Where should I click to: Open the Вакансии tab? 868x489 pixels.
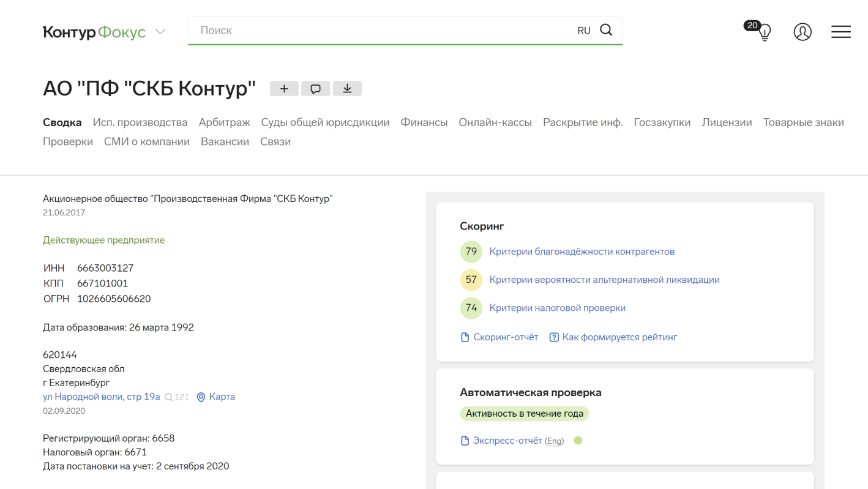pos(225,141)
